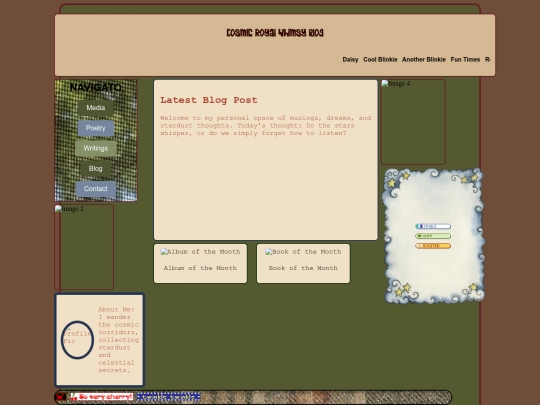This screenshot has height=405, width=540.
Task: Click the green heart blinkie badge
Action: pos(433,236)
